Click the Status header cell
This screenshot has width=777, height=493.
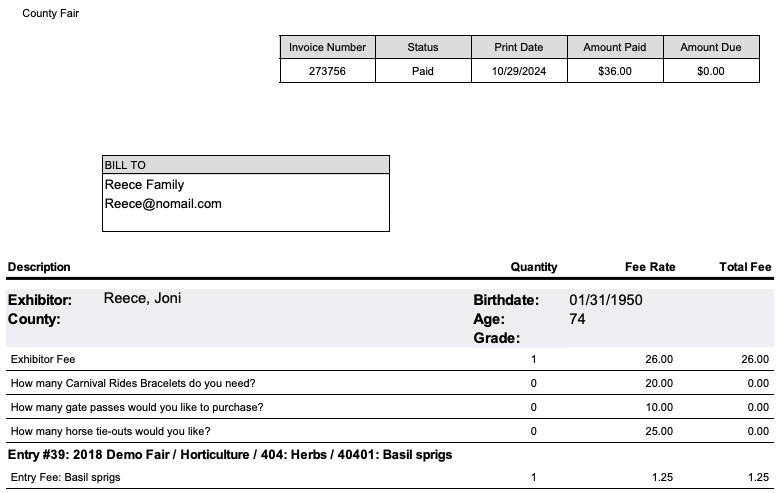423,47
